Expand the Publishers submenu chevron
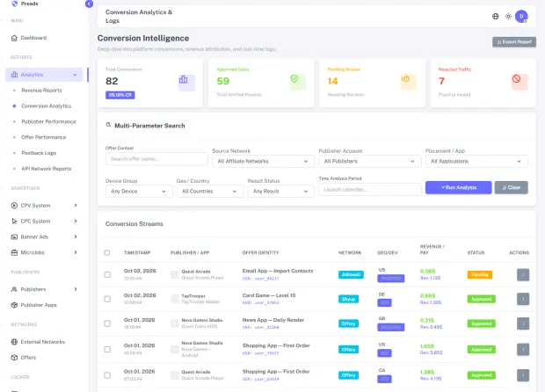The height and width of the screenshot is (392, 545). pyautogui.click(x=76, y=289)
